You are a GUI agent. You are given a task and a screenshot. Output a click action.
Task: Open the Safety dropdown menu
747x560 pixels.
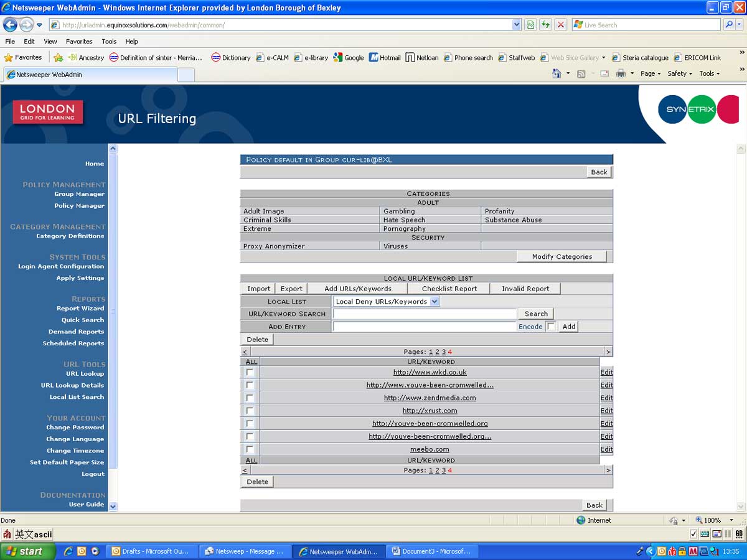(679, 73)
